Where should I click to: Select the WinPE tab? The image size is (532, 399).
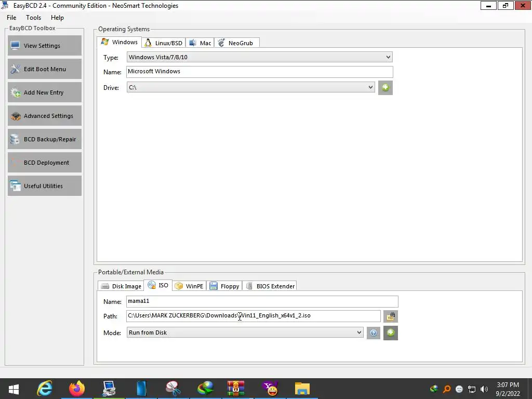[189, 286]
